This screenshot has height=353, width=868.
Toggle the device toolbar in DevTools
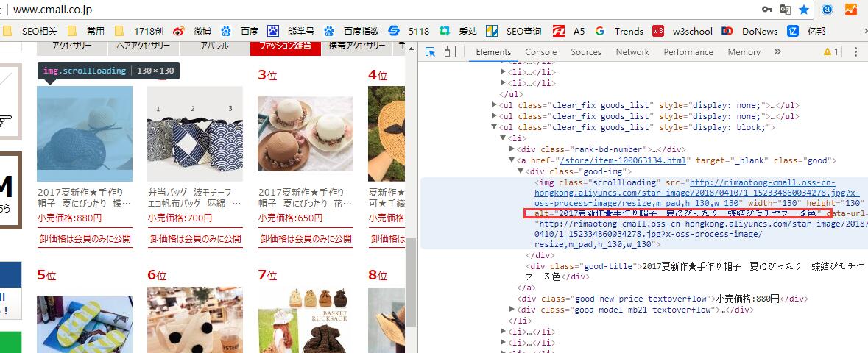click(x=450, y=52)
